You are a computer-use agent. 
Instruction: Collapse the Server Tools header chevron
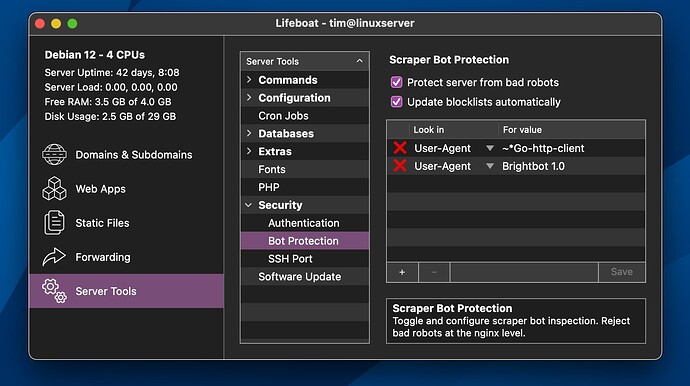360,61
